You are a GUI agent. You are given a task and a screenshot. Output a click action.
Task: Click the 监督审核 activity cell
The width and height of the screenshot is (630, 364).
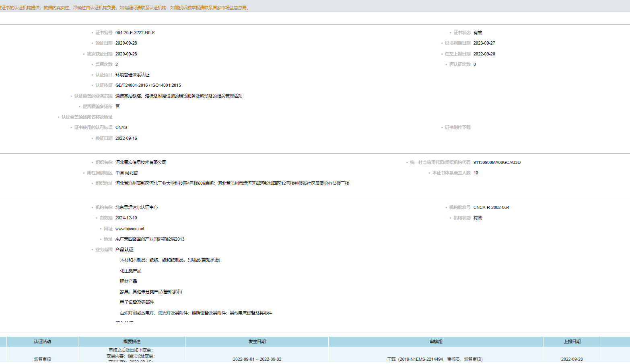[42, 359]
